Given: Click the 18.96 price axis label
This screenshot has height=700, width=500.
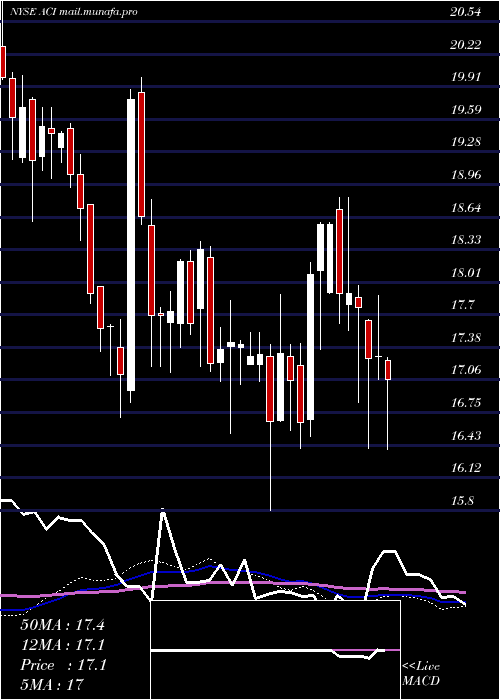Looking at the screenshot, I should point(466,175).
